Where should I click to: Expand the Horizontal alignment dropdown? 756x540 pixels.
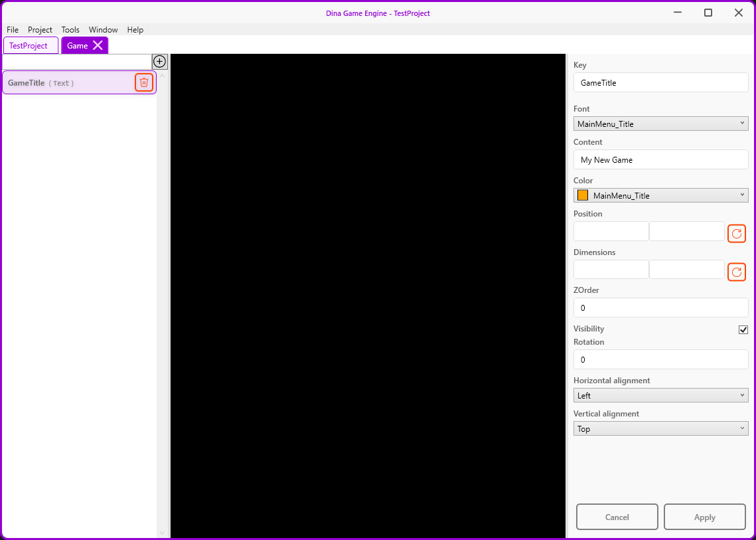(x=660, y=396)
